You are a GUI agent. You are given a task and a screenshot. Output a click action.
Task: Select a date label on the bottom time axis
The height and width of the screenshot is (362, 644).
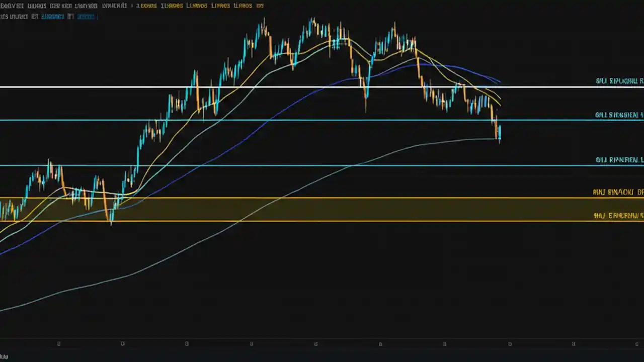[x=251, y=344]
